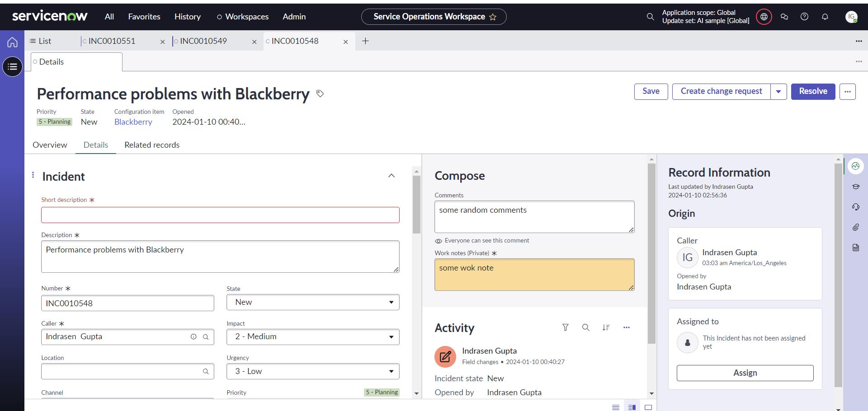
Task: Click Caller field info icon
Action: coord(193,336)
